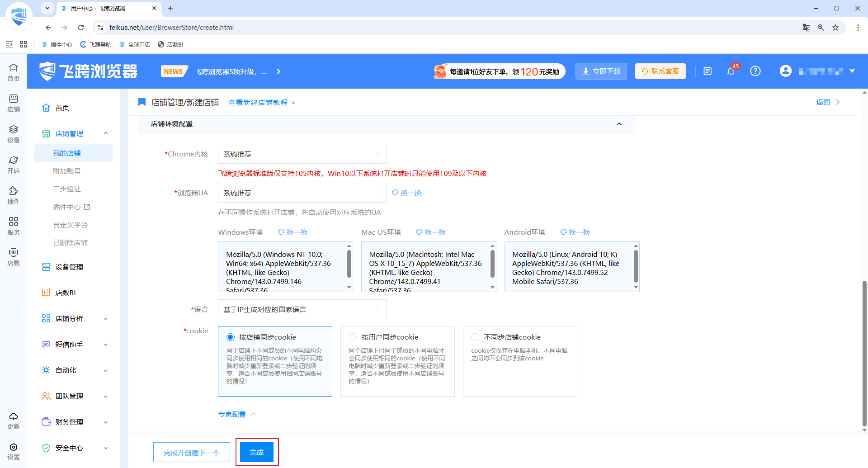Click the 立即下载 button
The height and width of the screenshot is (468, 868).
tap(601, 71)
